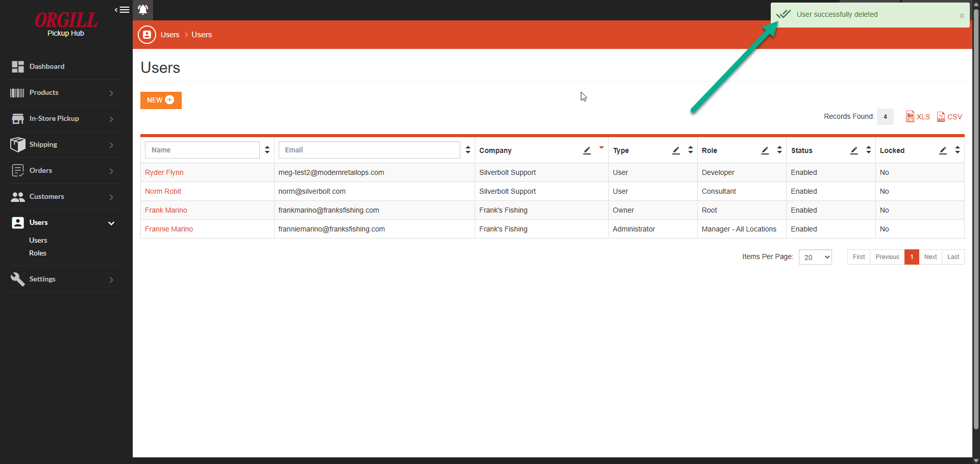
Task: Click the In-Store Pickup storefront icon
Action: pos(18,119)
